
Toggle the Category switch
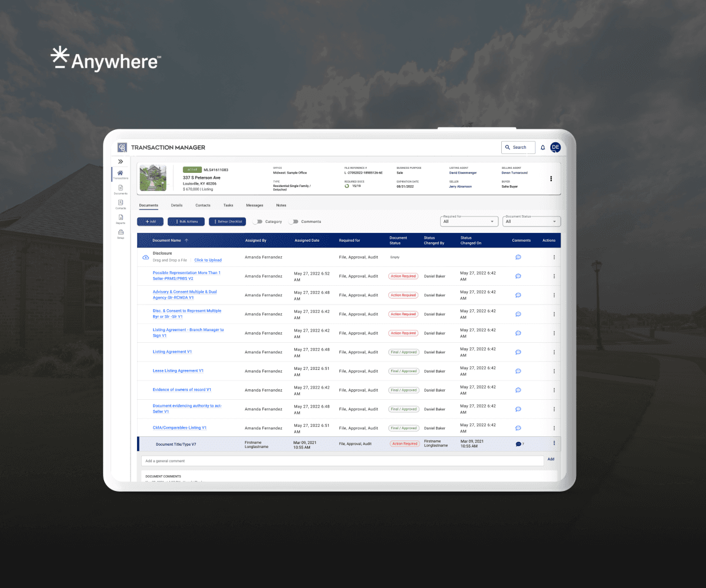pos(258,222)
